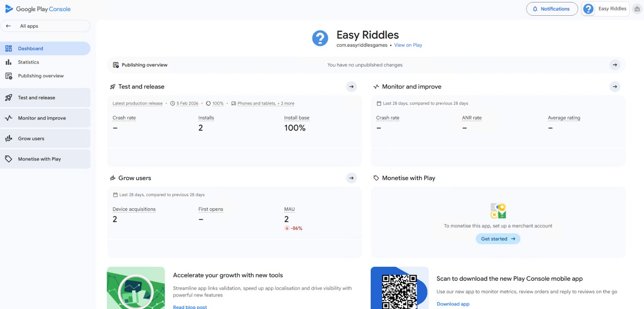Select the Grow users sidebar icon
Viewport: 644px width, 309px height.
pyautogui.click(x=9, y=138)
